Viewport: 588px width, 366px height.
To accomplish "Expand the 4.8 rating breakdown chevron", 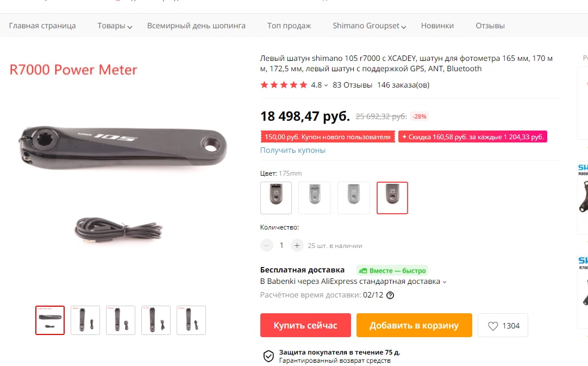I will point(326,85).
